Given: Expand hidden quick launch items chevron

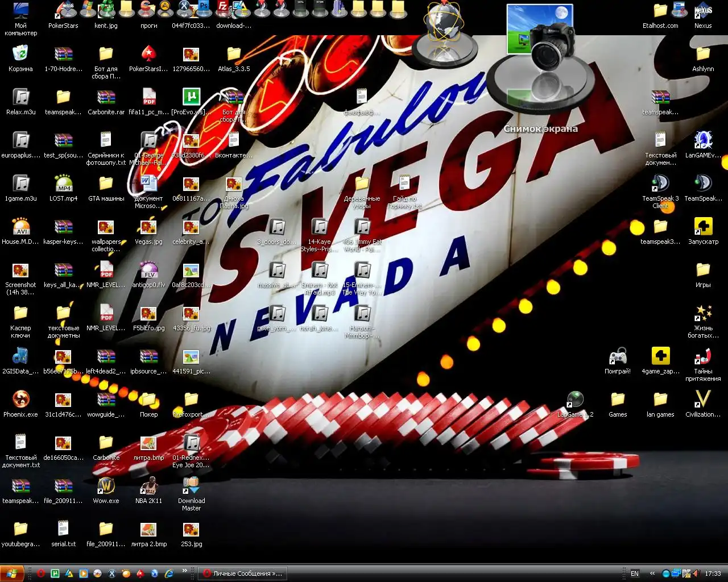Looking at the screenshot, I should tap(184, 571).
